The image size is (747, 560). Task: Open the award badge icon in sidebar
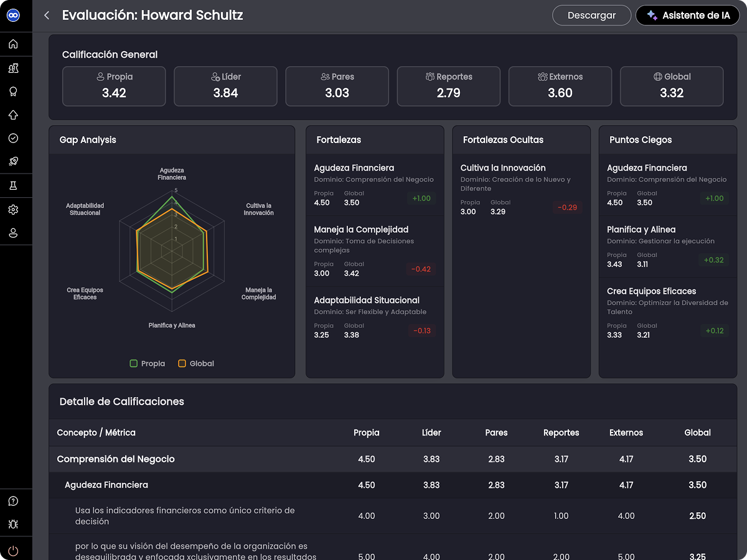13,91
